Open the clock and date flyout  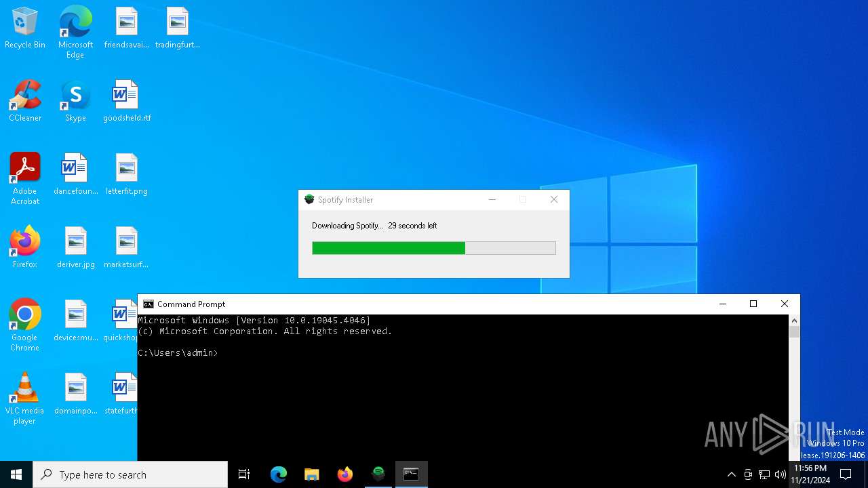coord(810,474)
